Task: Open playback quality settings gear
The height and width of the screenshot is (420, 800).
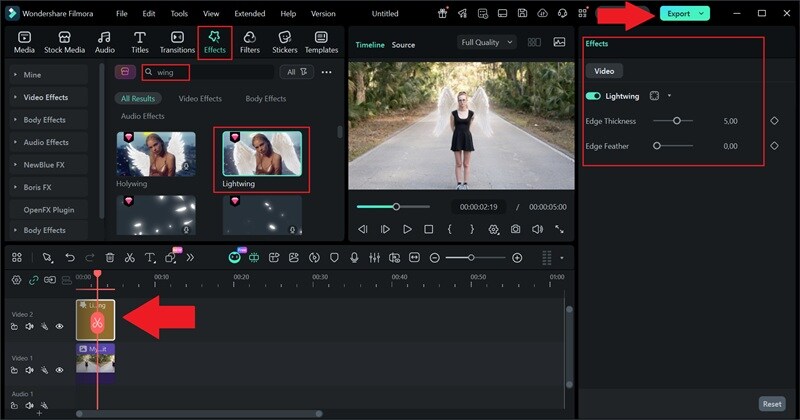Action: click(x=493, y=229)
